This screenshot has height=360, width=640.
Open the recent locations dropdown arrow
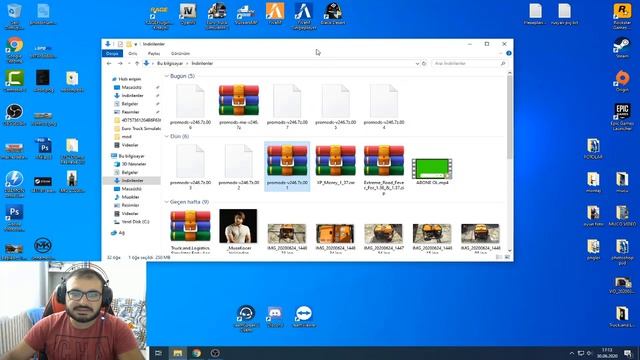(x=129, y=64)
